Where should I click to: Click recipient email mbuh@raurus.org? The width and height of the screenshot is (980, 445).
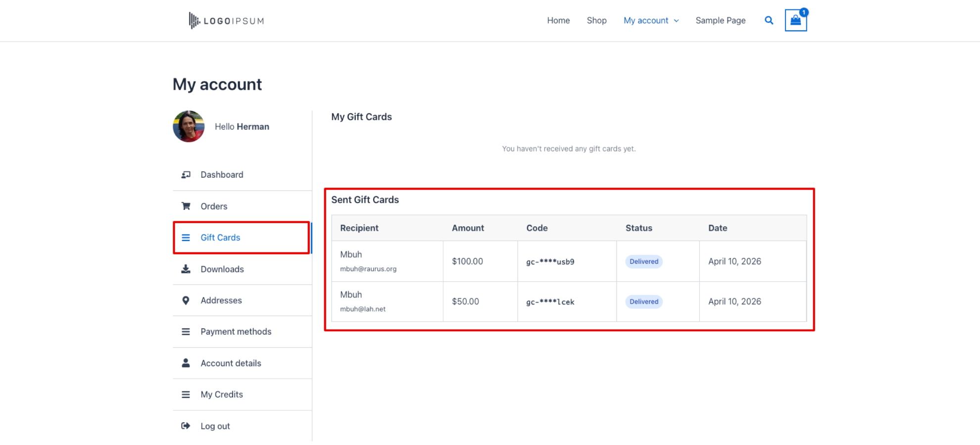coord(368,269)
